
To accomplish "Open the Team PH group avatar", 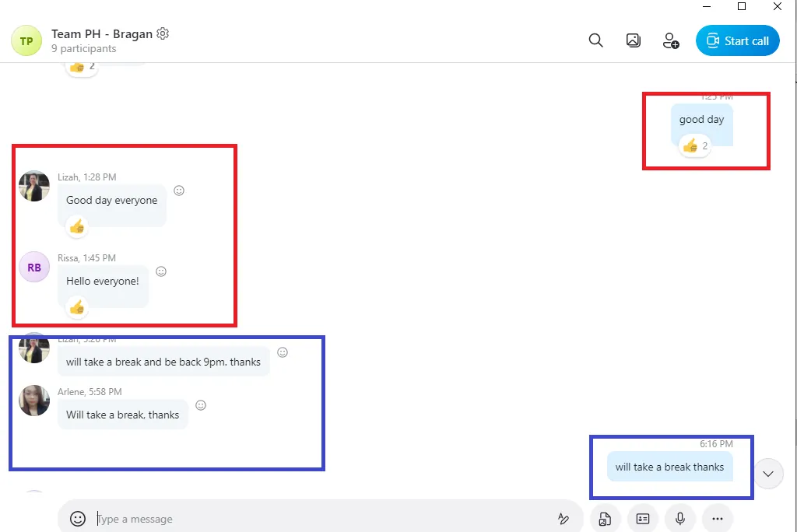I will 26,40.
